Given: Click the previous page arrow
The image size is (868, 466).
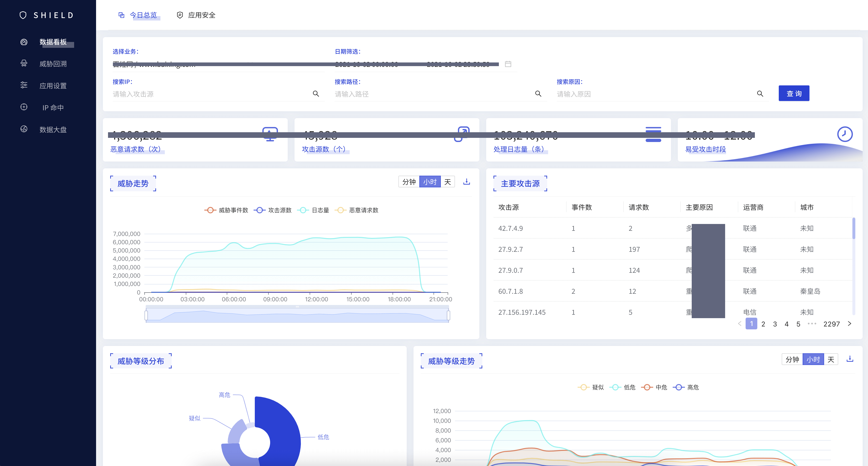Looking at the screenshot, I should coord(740,324).
